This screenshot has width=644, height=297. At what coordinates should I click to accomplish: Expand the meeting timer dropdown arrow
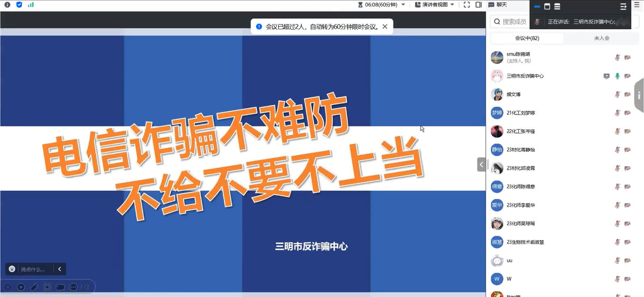403,5
